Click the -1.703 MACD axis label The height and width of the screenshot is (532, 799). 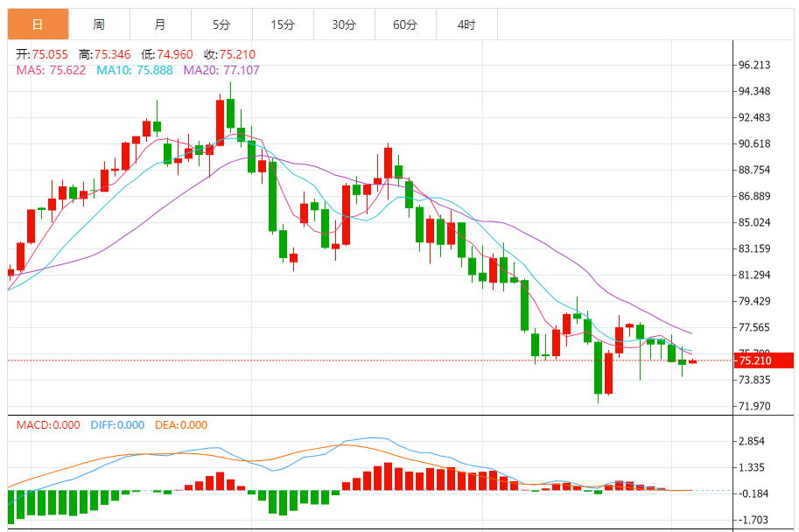[x=752, y=520]
